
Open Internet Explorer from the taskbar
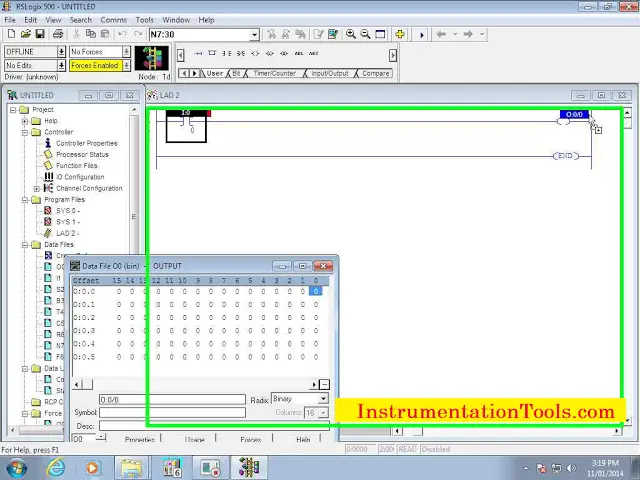coord(56,467)
